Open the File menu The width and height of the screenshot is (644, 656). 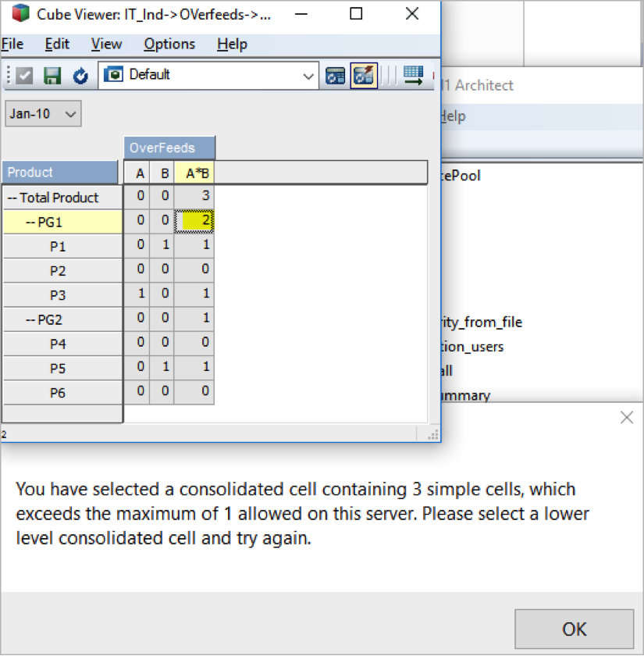click(x=12, y=44)
